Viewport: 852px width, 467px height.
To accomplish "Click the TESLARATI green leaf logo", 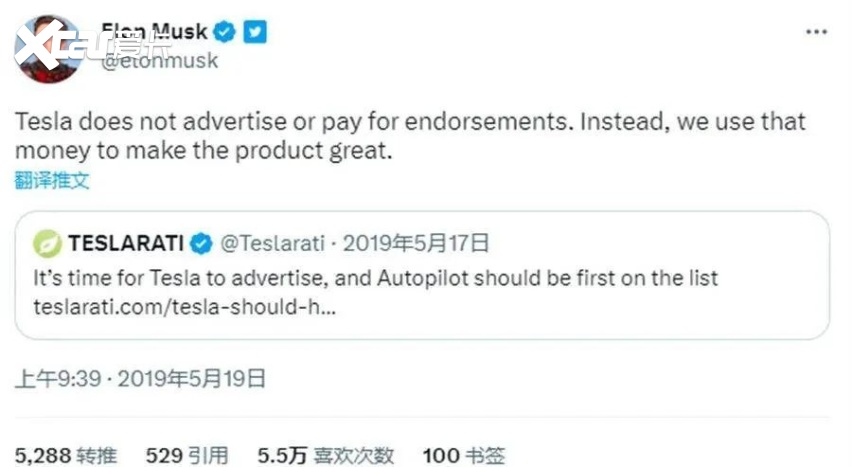I will (47, 243).
